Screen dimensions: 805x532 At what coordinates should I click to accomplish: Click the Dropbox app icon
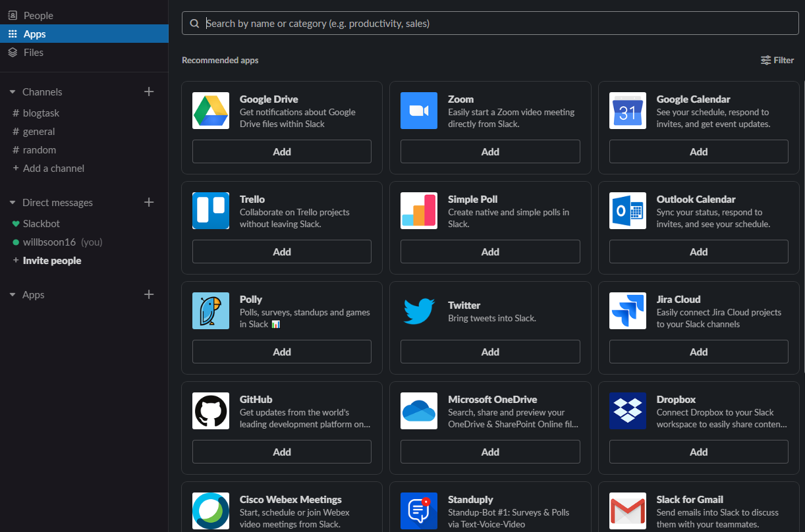click(x=628, y=411)
